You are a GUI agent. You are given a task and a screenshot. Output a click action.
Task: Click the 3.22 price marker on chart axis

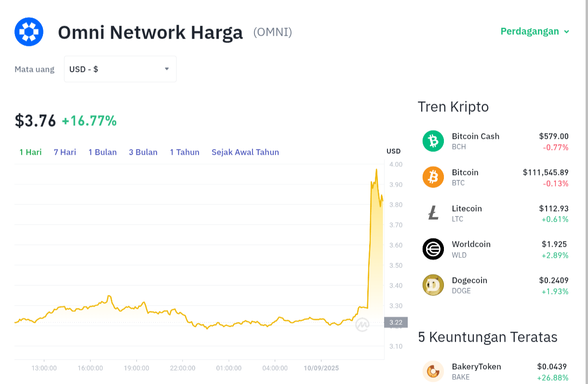click(396, 322)
